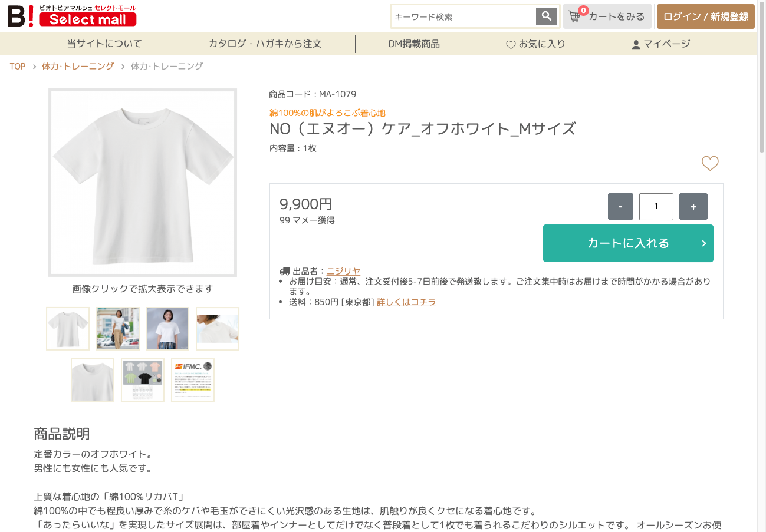Click the truck icon next to 出品者
766x532 pixels.
coord(284,270)
